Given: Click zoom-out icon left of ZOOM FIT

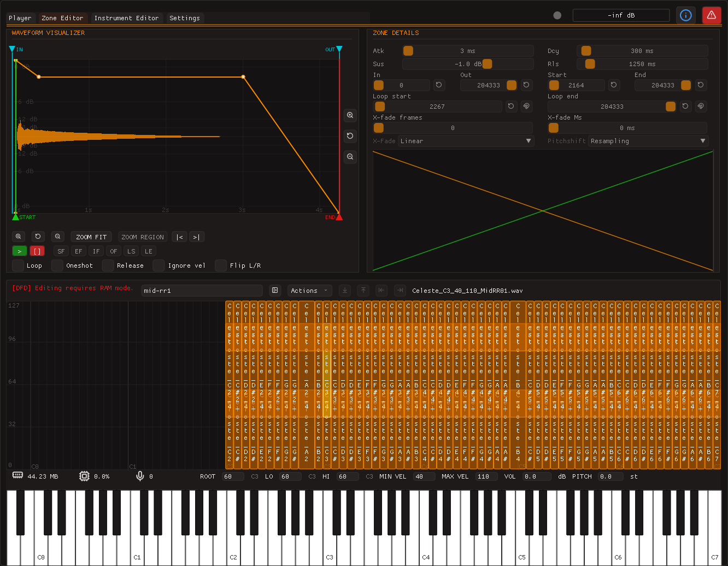Looking at the screenshot, I should pyautogui.click(x=58, y=237).
